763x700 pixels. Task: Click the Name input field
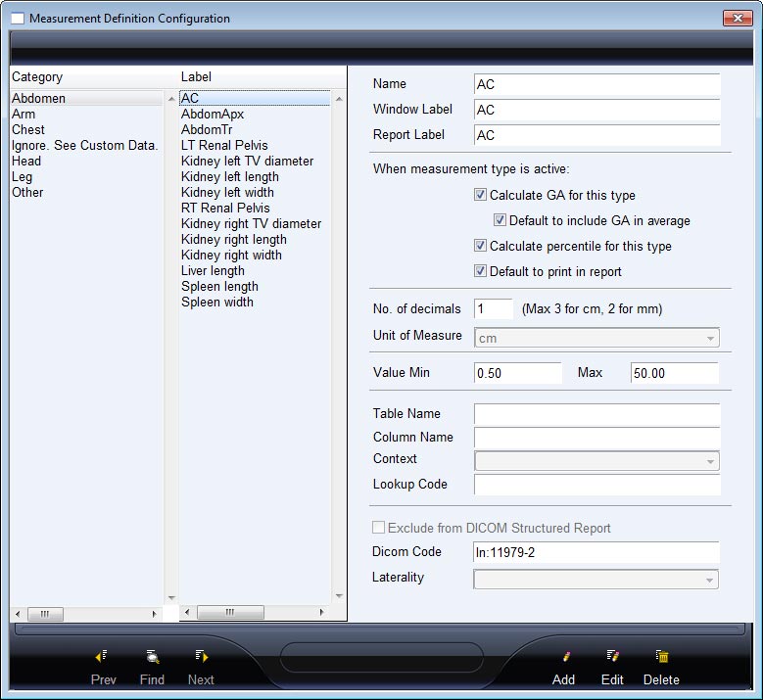tap(597, 84)
